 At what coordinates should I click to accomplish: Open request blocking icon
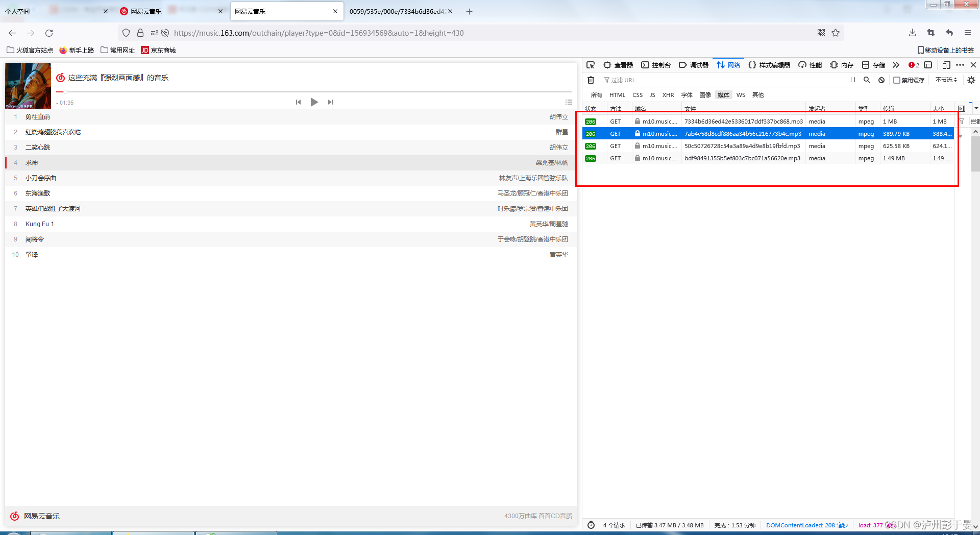coord(881,80)
